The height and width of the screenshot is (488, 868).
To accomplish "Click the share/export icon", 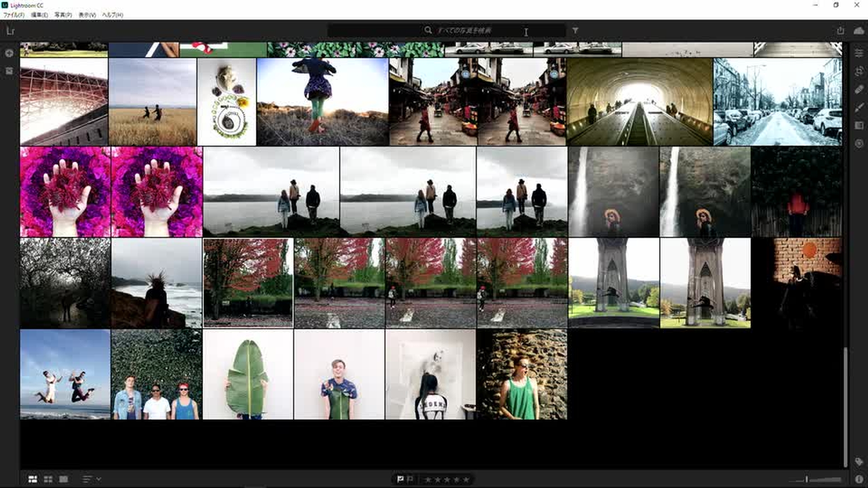I will 840,31.
